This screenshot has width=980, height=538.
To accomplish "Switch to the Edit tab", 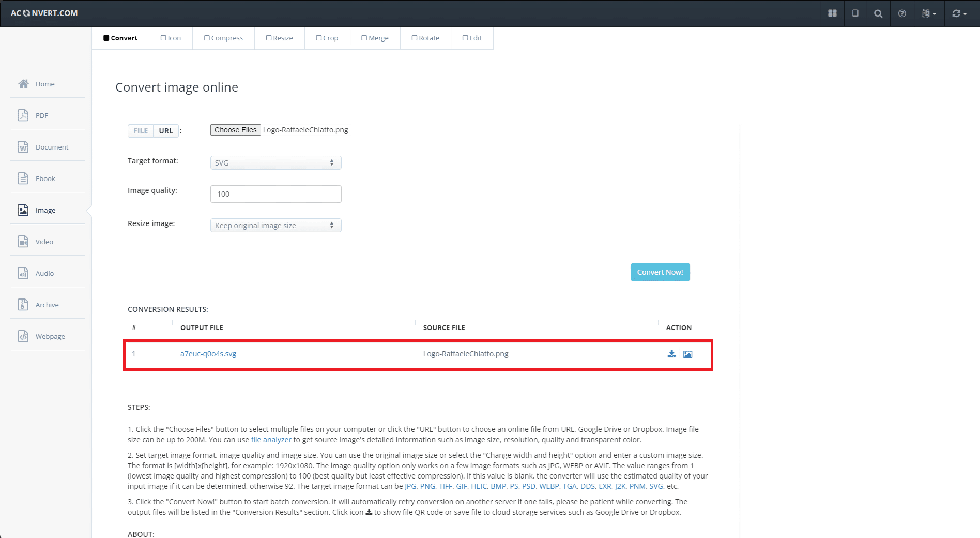I will pos(472,38).
